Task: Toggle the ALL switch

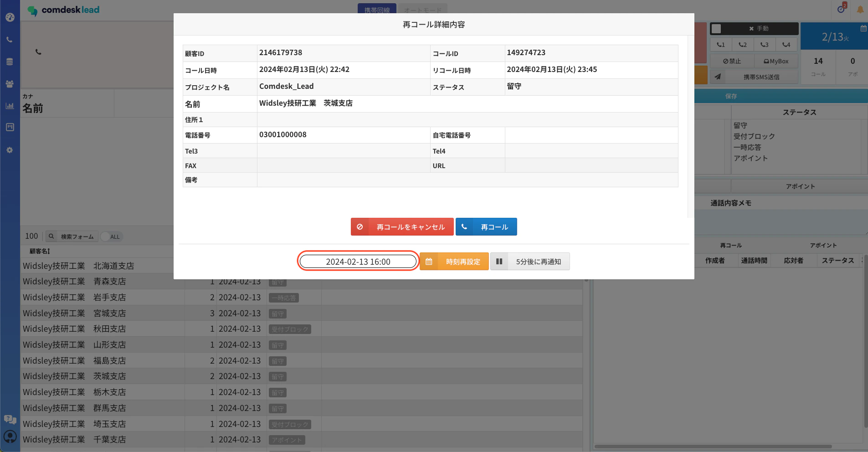Action: (x=111, y=236)
